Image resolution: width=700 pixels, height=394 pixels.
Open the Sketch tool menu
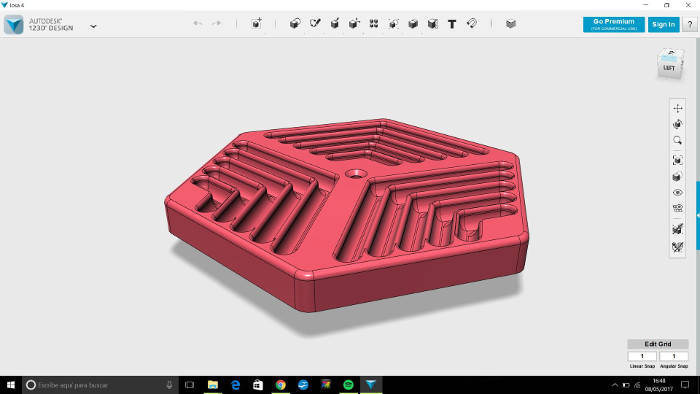315,23
